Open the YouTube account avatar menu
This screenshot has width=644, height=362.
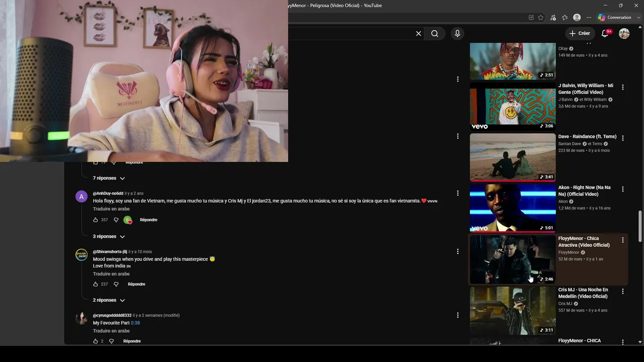[x=624, y=34]
